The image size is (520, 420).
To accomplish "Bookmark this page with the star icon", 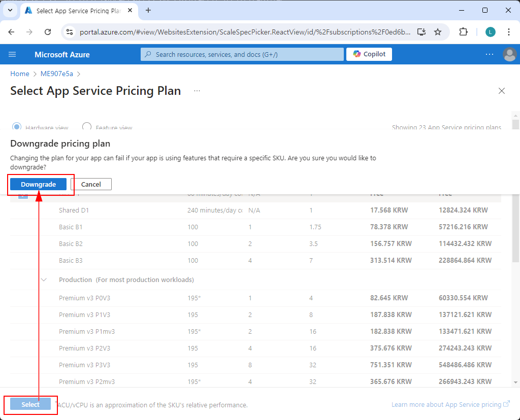I will 438,32.
